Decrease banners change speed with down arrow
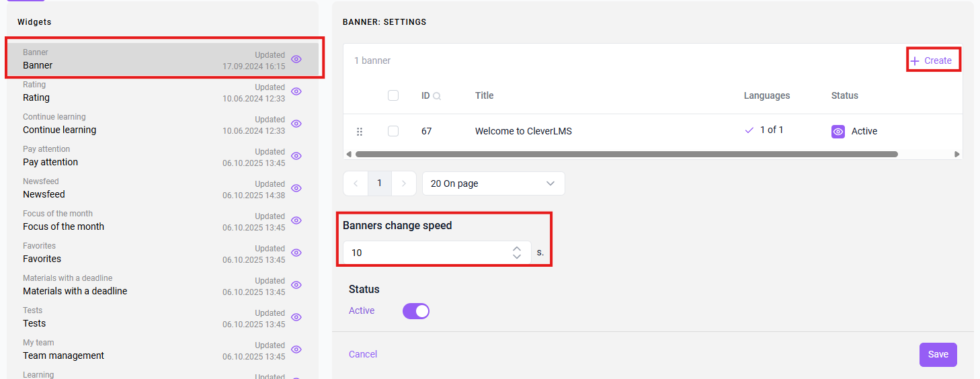 click(x=517, y=256)
